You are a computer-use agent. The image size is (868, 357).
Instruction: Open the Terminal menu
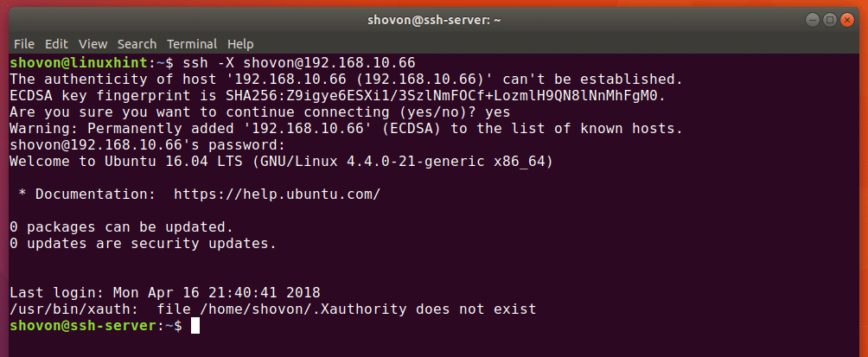point(192,43)
